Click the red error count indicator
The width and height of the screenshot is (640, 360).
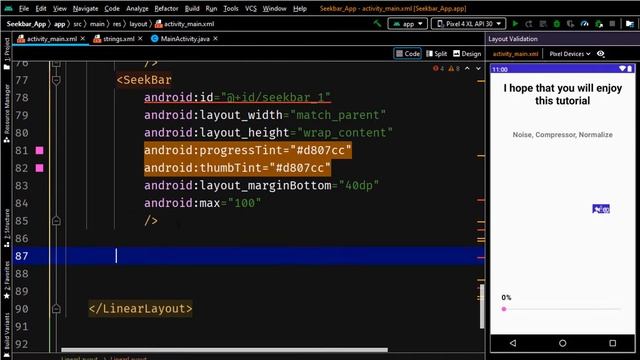(x=438, y=69)
